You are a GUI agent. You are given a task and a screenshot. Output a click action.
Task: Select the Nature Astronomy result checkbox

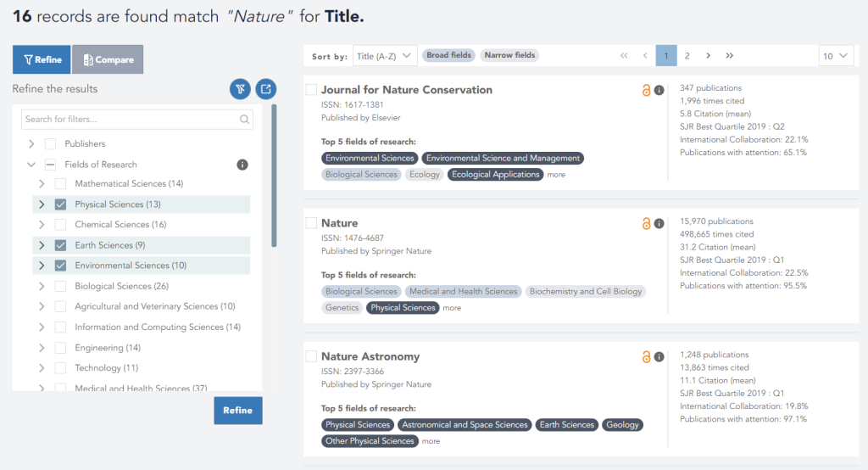point(312,356)
